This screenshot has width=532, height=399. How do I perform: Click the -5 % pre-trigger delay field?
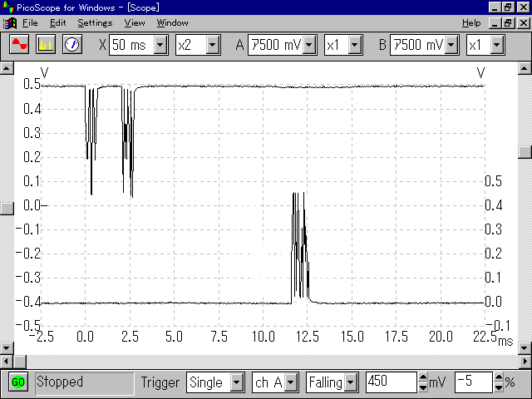[x=474, y=382]
